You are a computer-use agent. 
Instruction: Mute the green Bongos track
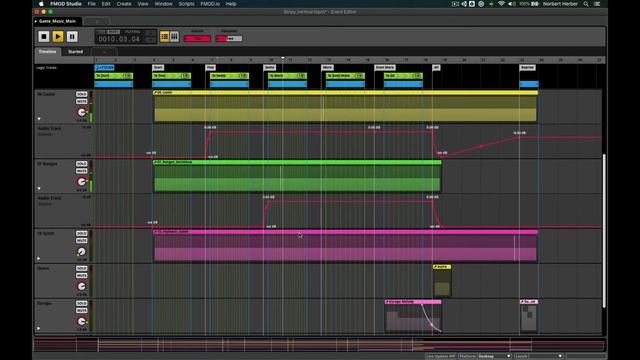click(82, 171)
